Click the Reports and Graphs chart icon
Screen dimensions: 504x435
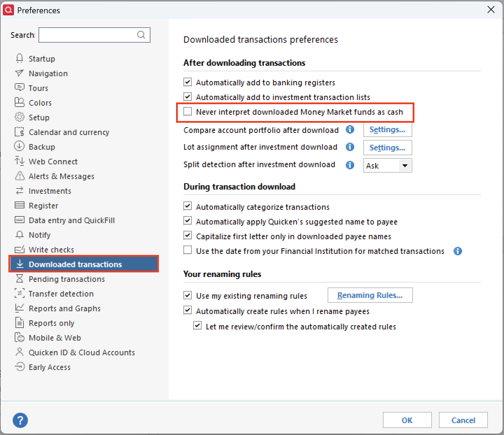pos(20,308)
